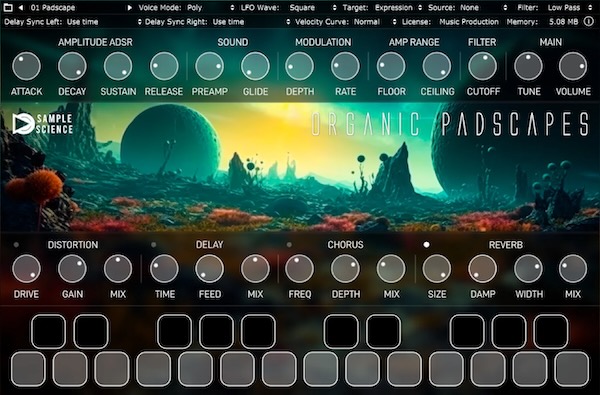
Task: Click the Tune knob
Action: [x=528, y=66]
